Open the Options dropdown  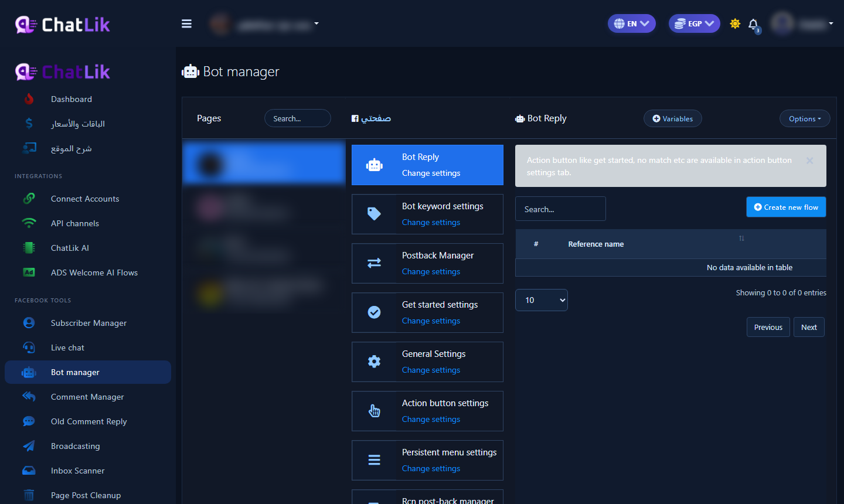805,118
